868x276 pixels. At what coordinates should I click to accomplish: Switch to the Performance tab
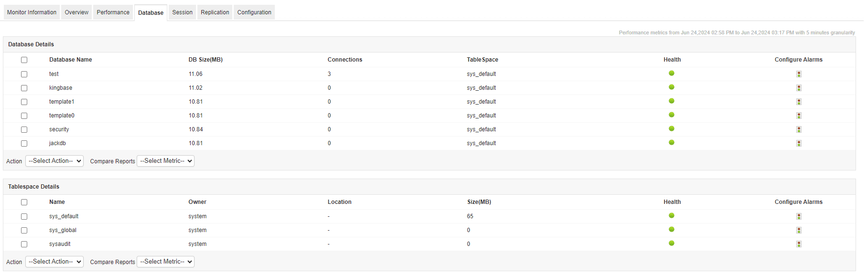pyautogui.click(x=113, y=12)
